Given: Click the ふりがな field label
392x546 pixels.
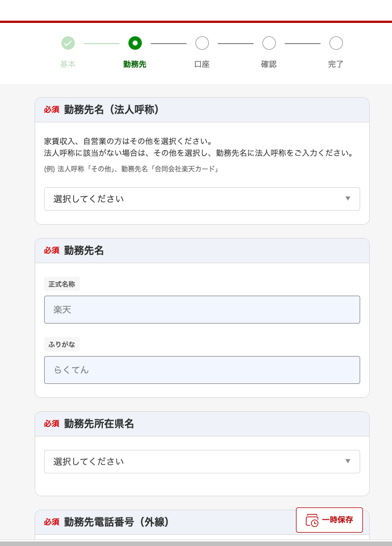Looking at the screenshot, I should click(62, 344).
